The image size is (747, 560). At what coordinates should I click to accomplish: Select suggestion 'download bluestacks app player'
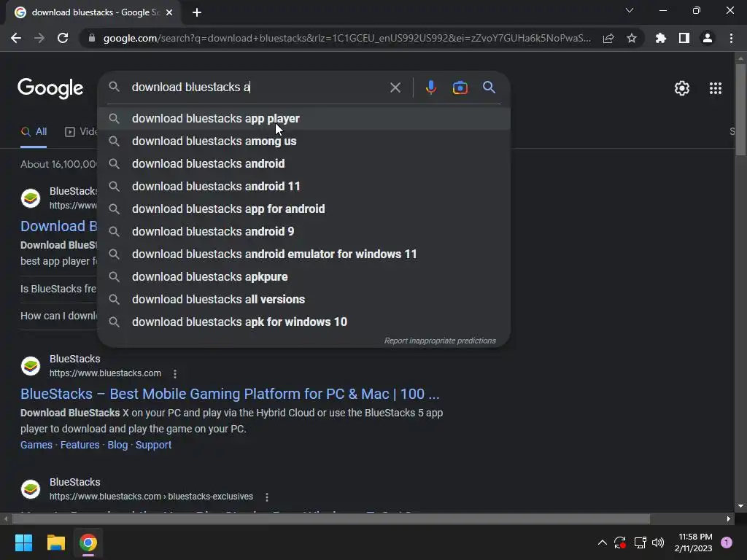point(304,119)
